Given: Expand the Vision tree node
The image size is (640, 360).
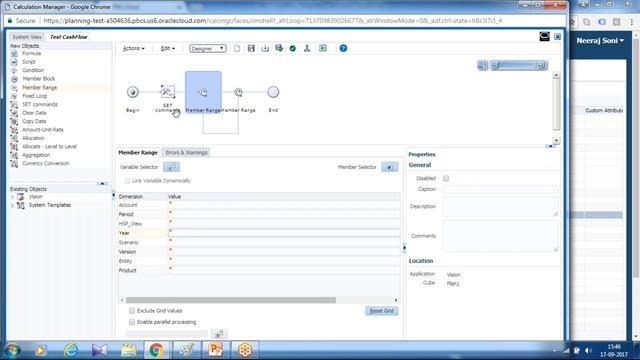Looking at the screenshot, I should [13, 197].
